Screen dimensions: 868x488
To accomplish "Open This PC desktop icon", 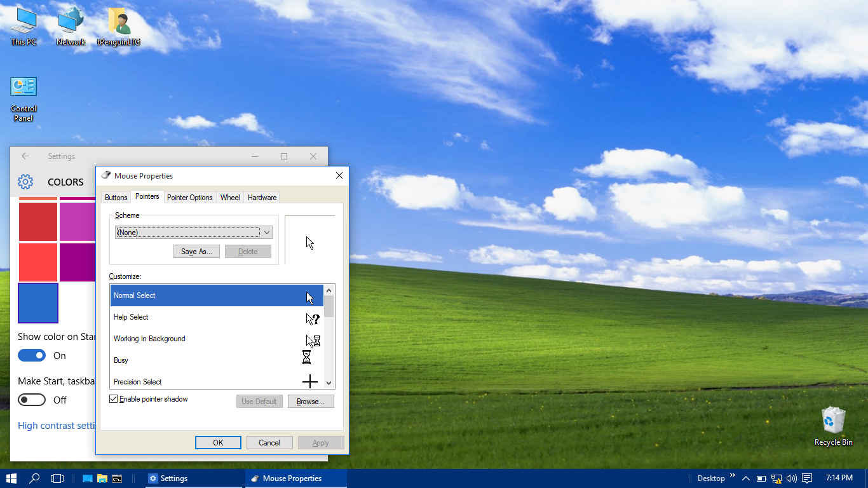I will click(x=24, y=26).
